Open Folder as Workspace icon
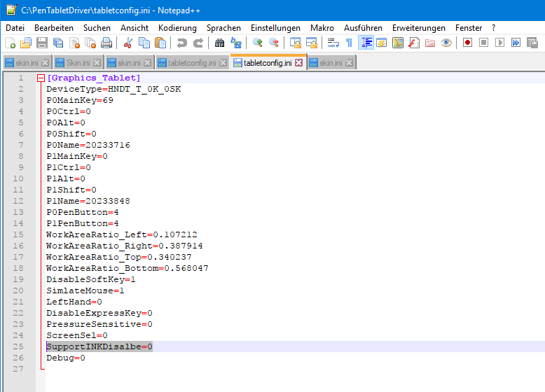Screen dimensions: 545x392 430,43
